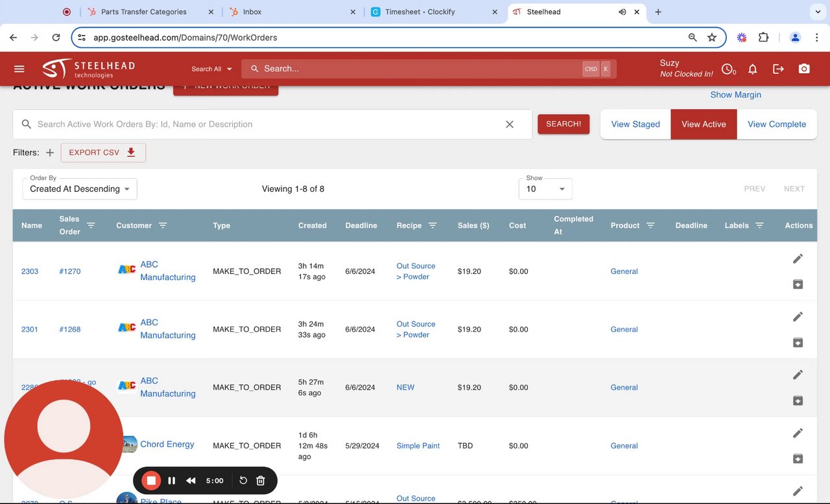
Task: Edit work order 2301
Action: click(x=798, y=317)
